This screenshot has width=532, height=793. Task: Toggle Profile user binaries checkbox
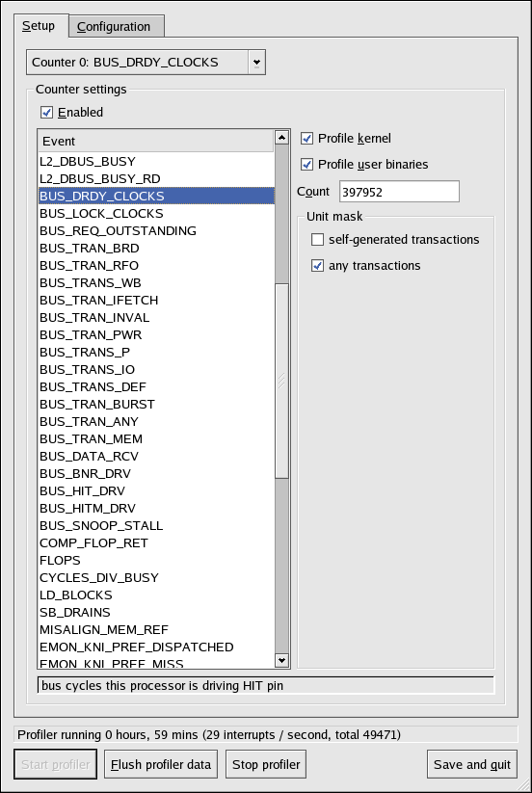click(307, 165)
